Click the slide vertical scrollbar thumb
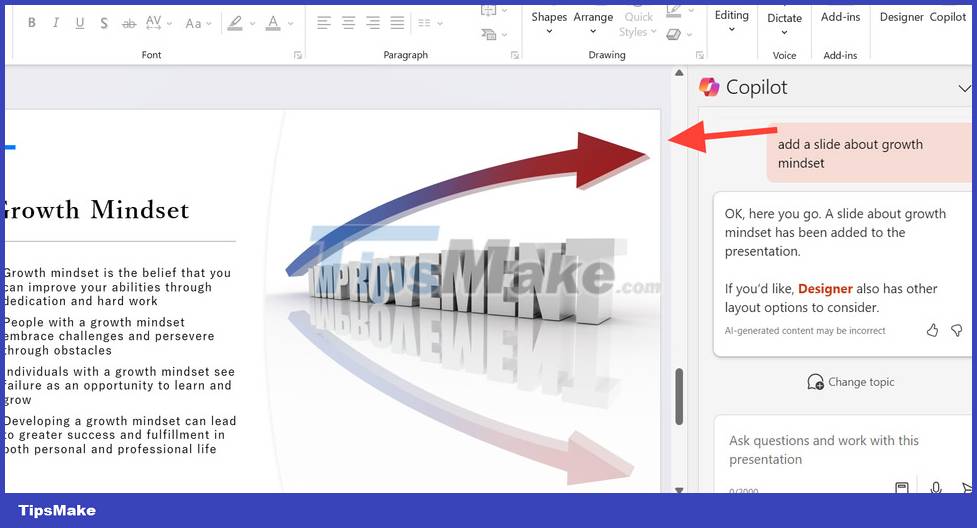 click(x=679, y=396)
